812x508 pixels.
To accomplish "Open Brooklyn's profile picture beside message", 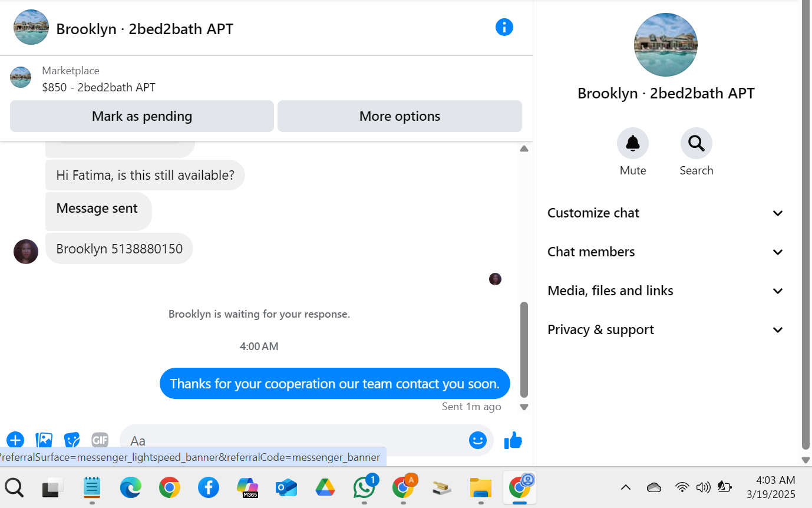I will pos(26,252).
